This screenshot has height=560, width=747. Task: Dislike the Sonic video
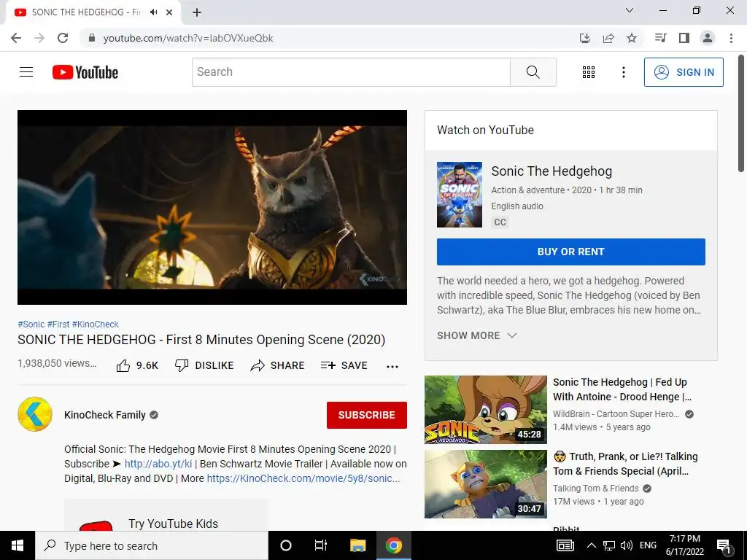click(x=204, y=365)
